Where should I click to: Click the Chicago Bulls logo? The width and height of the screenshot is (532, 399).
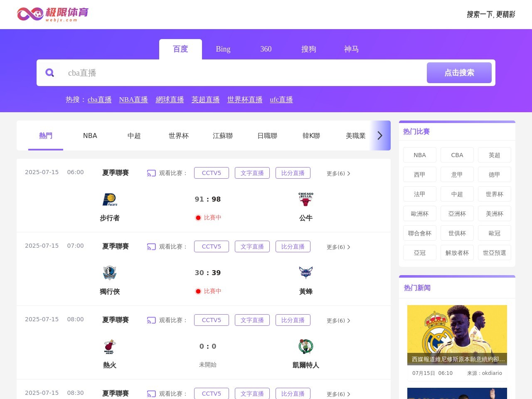[x=306, y=199]
